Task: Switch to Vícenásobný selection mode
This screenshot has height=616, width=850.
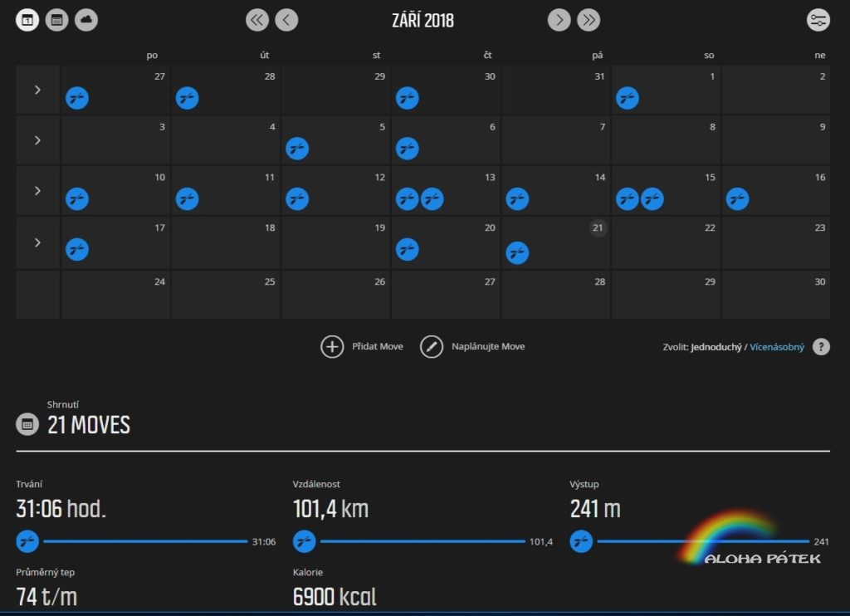Action: 777,348
